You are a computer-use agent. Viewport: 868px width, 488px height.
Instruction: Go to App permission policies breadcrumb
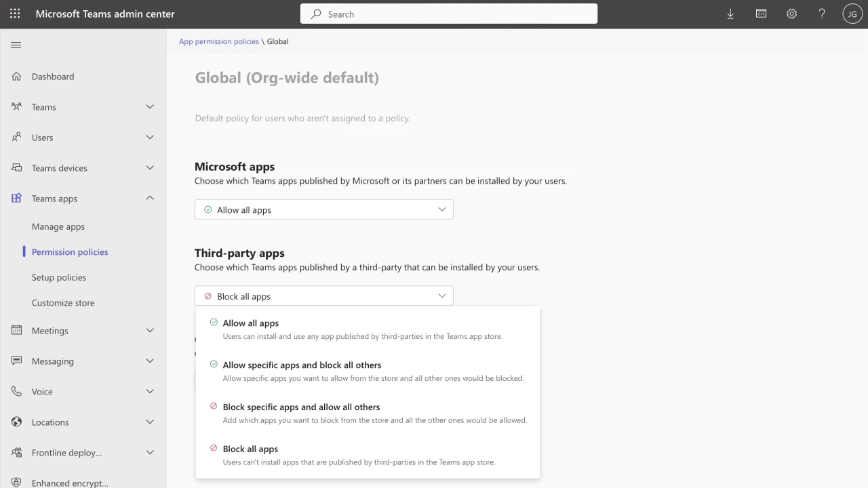coord(218,41)
